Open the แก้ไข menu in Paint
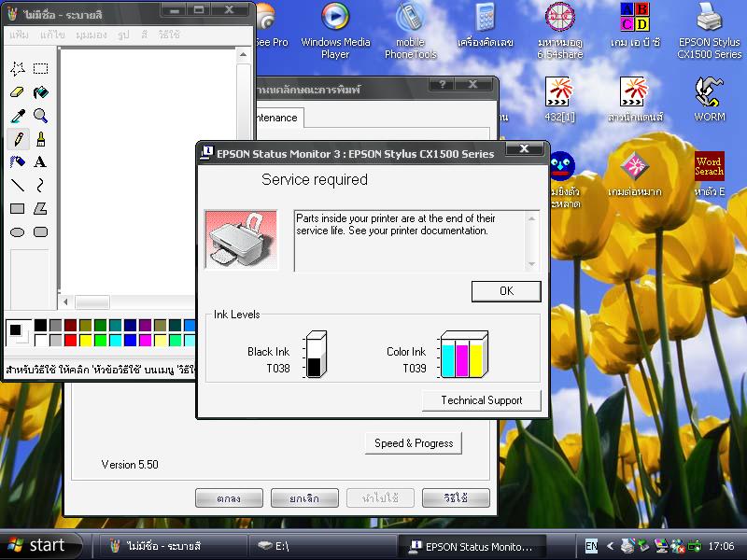 tap(52, 35)
